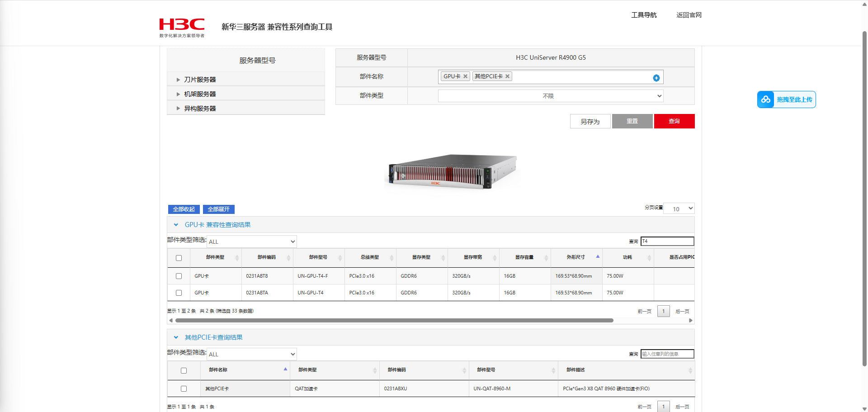
Task: Collapse the GPU卡 兼容性查询结果 section
Action: pyautogui.click(x=176, y=225)
